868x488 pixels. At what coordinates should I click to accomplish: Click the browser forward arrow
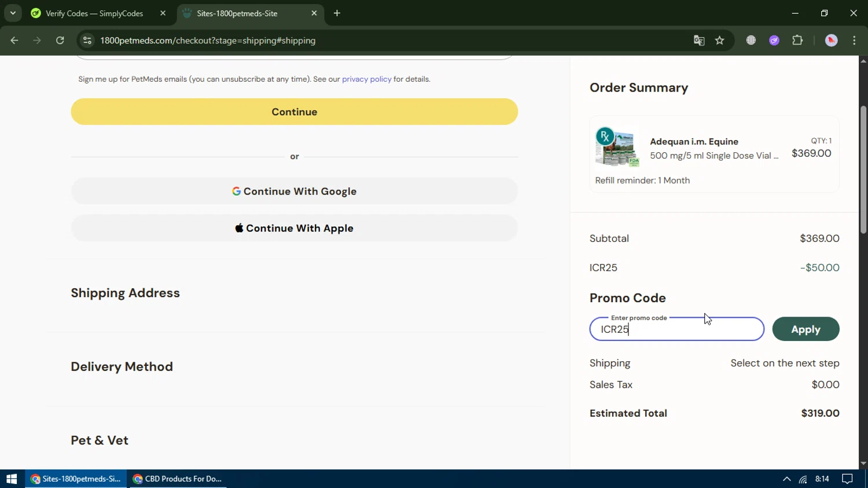pos(37,41)
